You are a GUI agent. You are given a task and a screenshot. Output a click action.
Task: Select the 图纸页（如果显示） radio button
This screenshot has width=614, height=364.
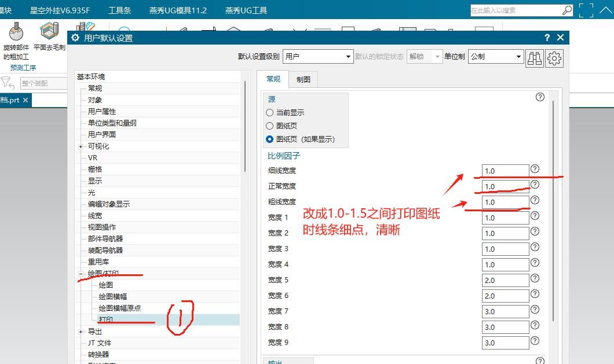[x=268, y=139]
